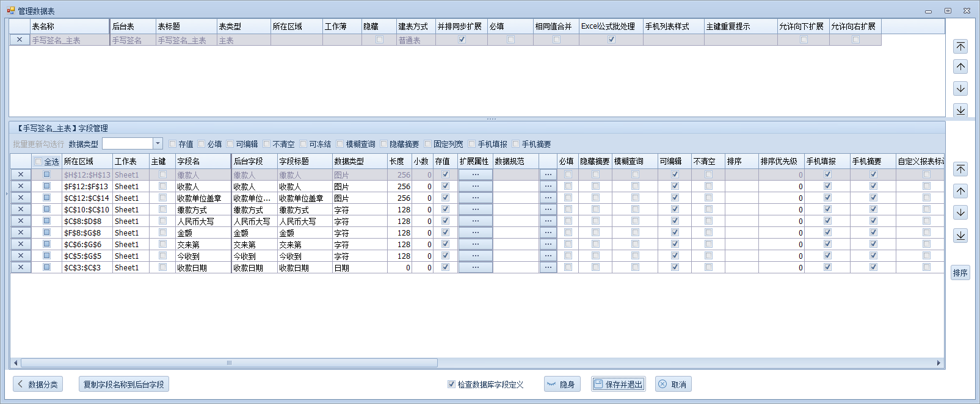Image resolution: width=980 pixels, height=404 pixels.
Task: Click the 保存并退出 button
Action: coord(618,384)
